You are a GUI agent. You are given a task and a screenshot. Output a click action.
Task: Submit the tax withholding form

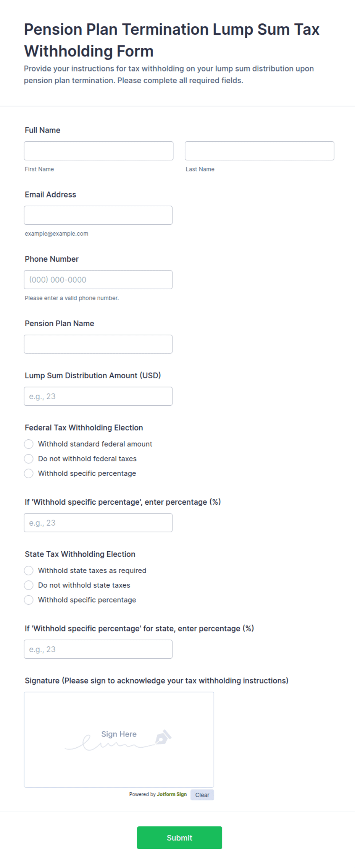pos(179,837)
